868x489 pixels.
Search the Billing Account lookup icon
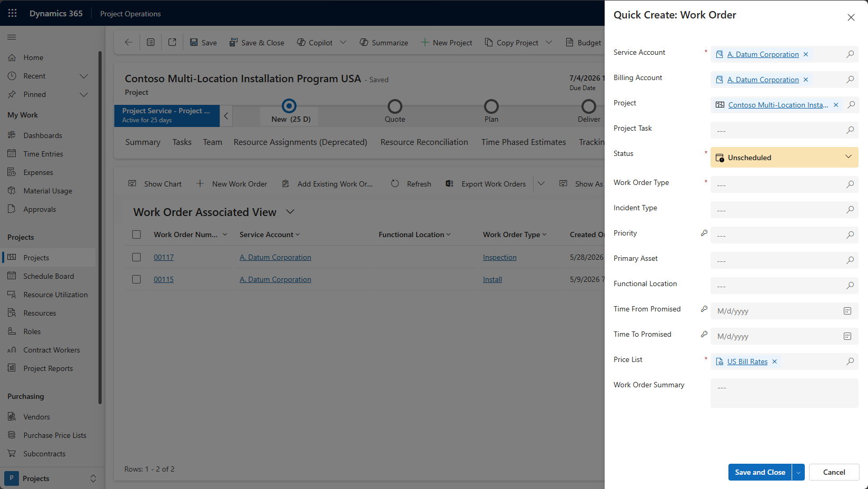[x=850, y=80]
